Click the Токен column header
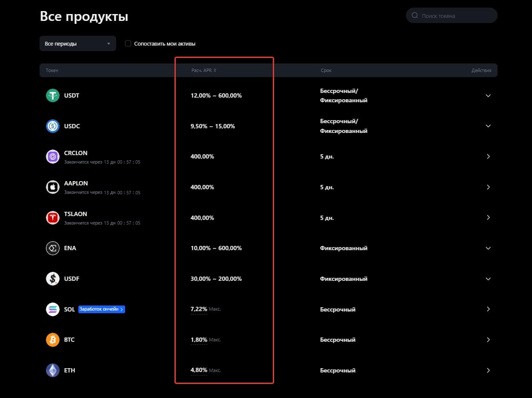The image size is (532, 398). coord(52,70)
